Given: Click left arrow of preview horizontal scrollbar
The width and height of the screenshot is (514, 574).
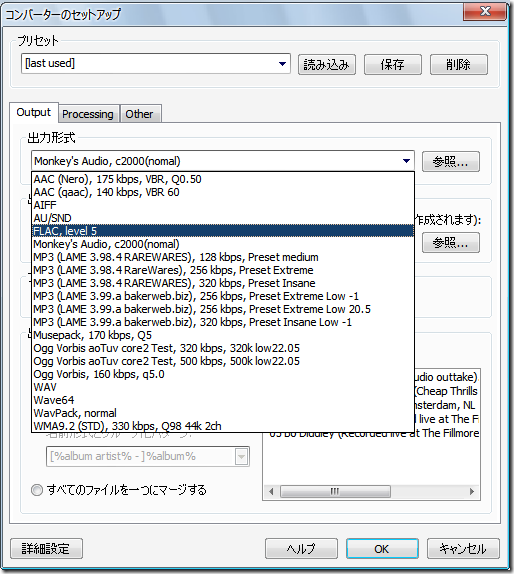Looking at the screenshot, I should pos(271,491).
